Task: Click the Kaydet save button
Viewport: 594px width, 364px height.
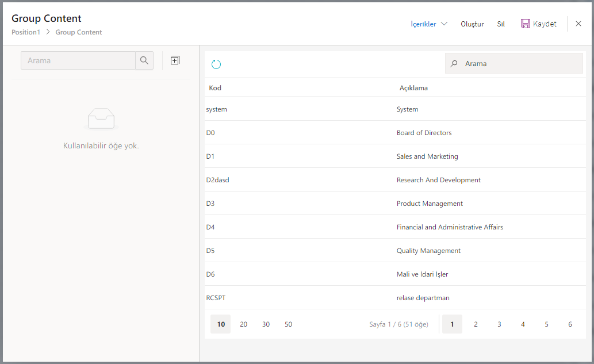Action: pos(539,24)
